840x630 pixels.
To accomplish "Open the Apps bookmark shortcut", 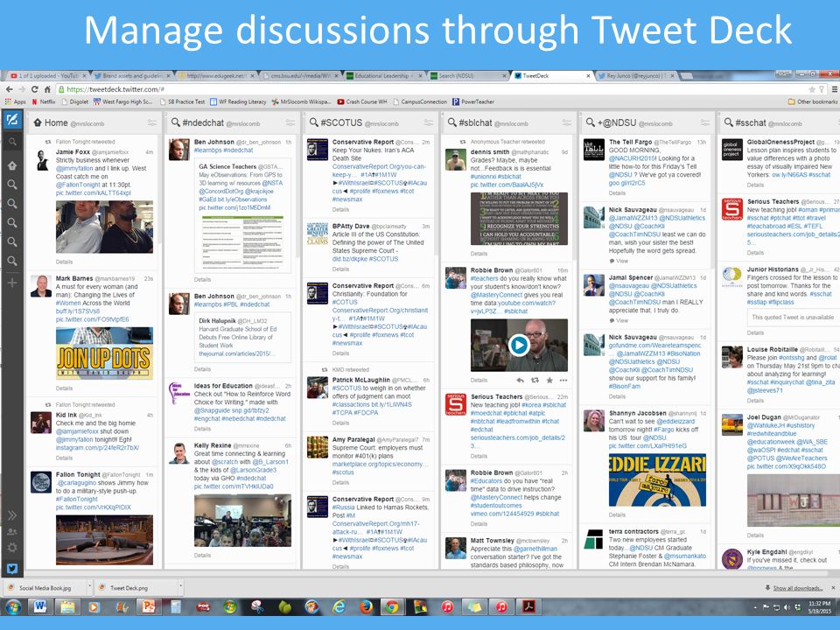I will coord(16,101).
